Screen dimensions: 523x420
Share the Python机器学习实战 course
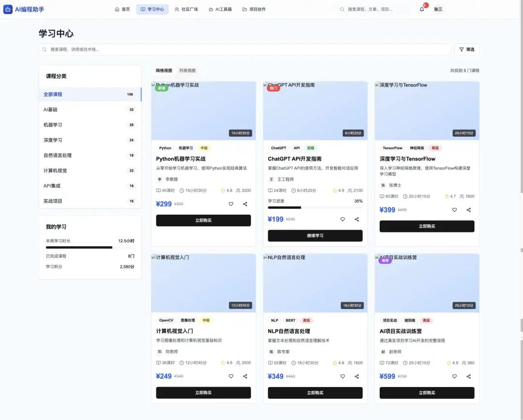click(x=245, y=204)
